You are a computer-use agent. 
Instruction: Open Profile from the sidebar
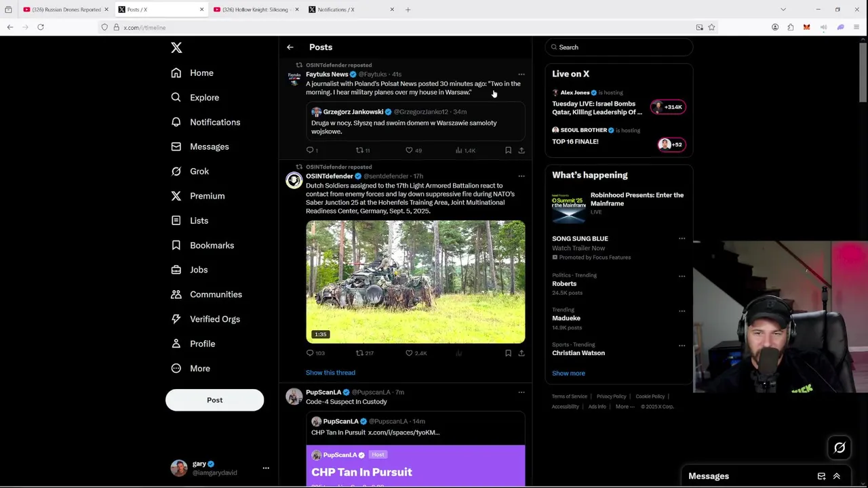[193, 344]
